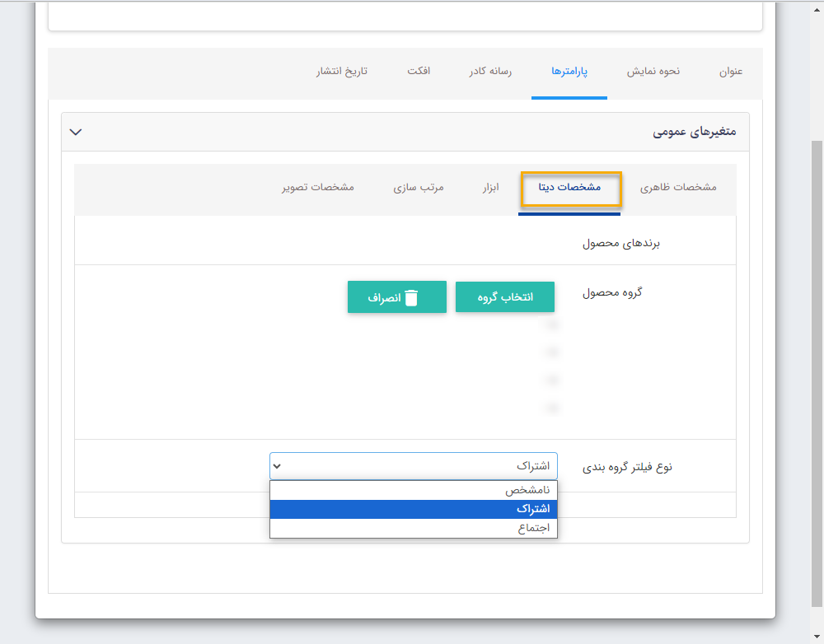Switch to the ابزار tab

(x=491, y=187)
